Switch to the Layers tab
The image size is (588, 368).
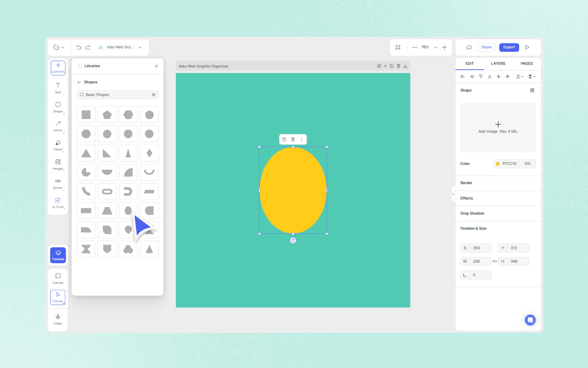point(498,63)
